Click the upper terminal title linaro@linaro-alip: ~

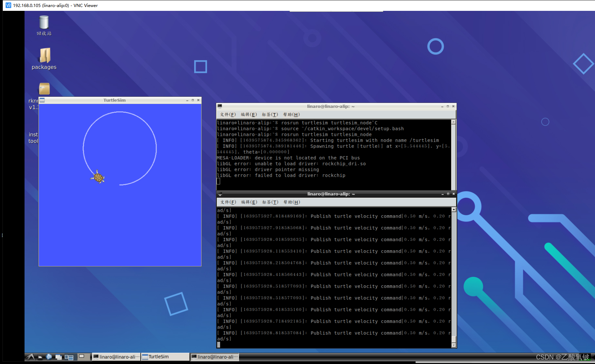331,106
